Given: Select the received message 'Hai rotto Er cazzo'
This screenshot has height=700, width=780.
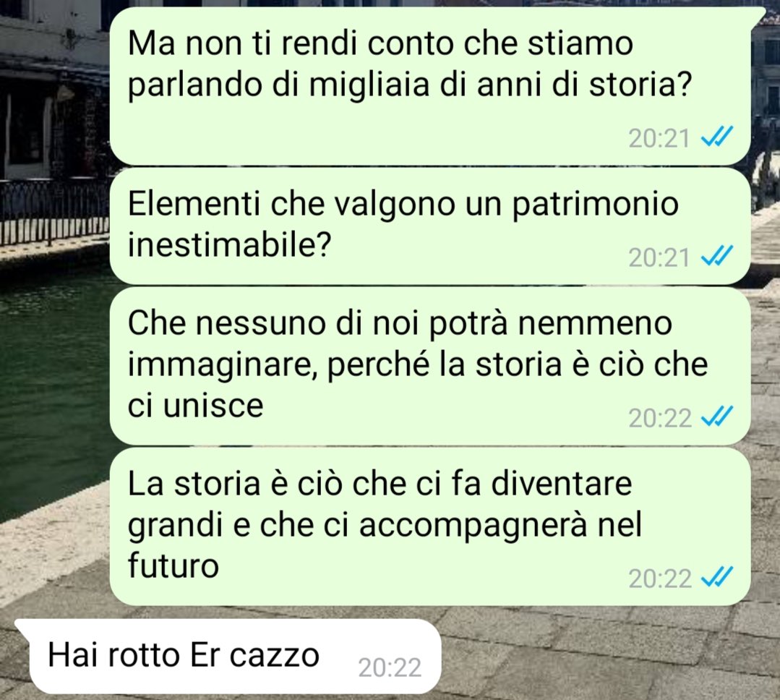Looking at the screenshot, I should (x=228, y=656).
